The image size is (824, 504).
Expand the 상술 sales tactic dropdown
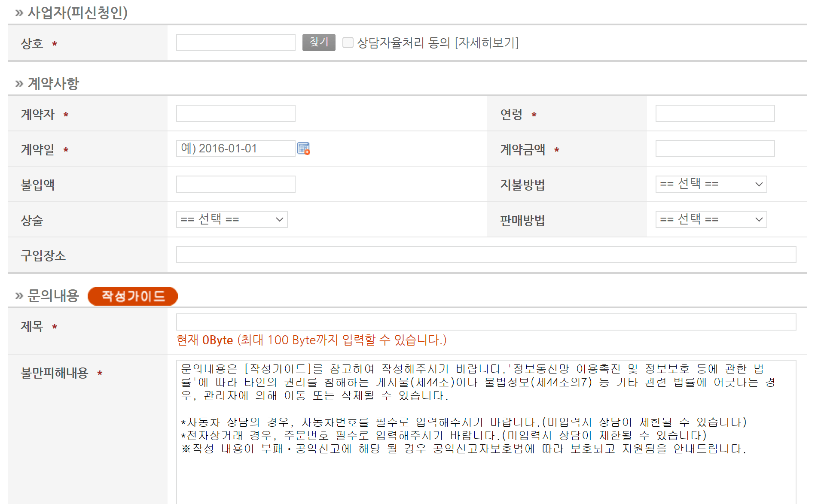click(232, 219)
